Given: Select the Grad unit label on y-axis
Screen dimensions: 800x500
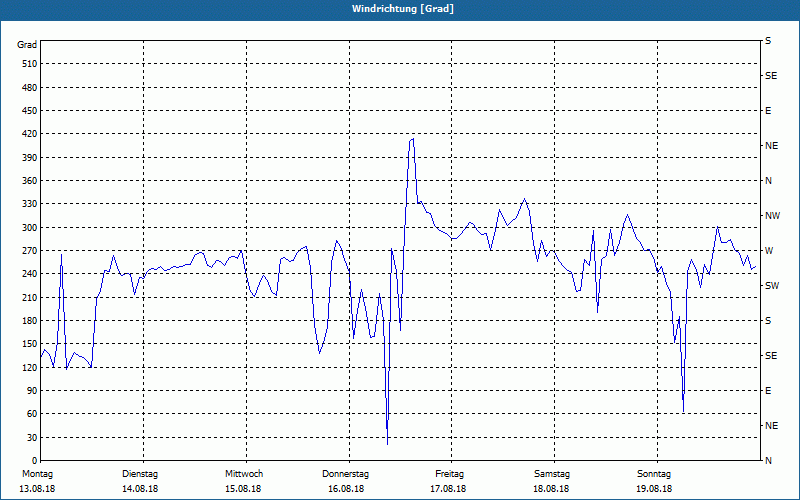Looking at the screenshot, I should pyautogui.click(x=27, y=45).
